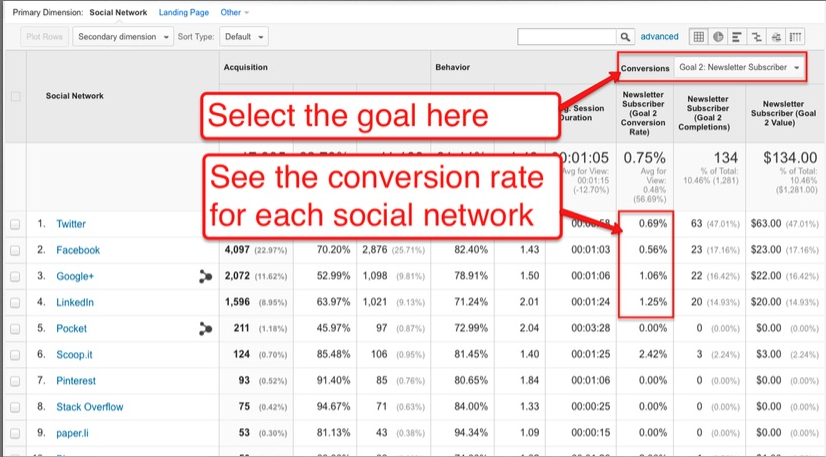Click Google+'s 1.06% conversion rate cell
The image size is (826, 457).
[653, 276]
